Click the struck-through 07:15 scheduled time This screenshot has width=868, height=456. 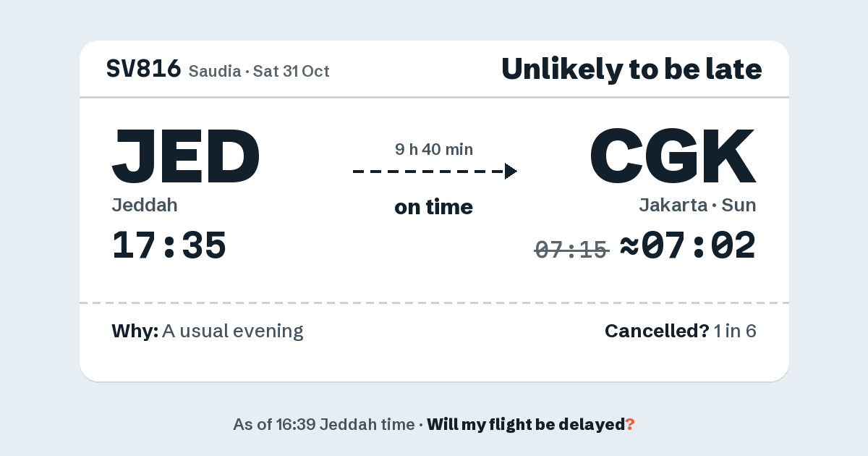click(571, 250)
